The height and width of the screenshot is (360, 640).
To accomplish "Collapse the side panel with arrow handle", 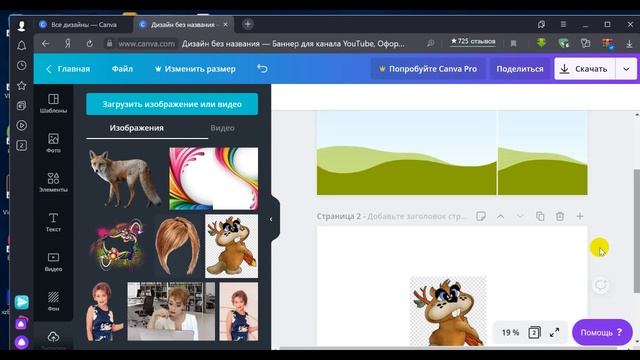I will (x=272, y=219).
